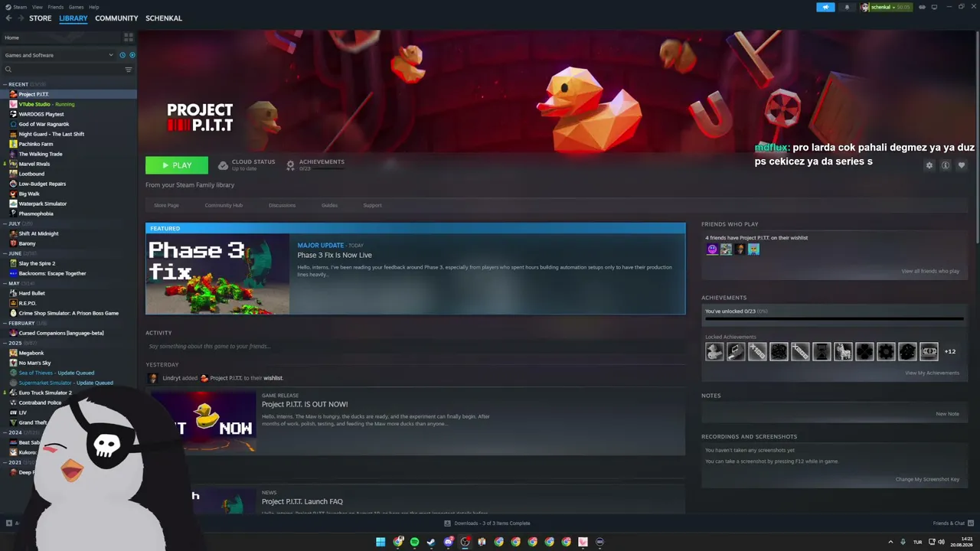Switch to the COMMUNITY tab

[x=116, y=18]
